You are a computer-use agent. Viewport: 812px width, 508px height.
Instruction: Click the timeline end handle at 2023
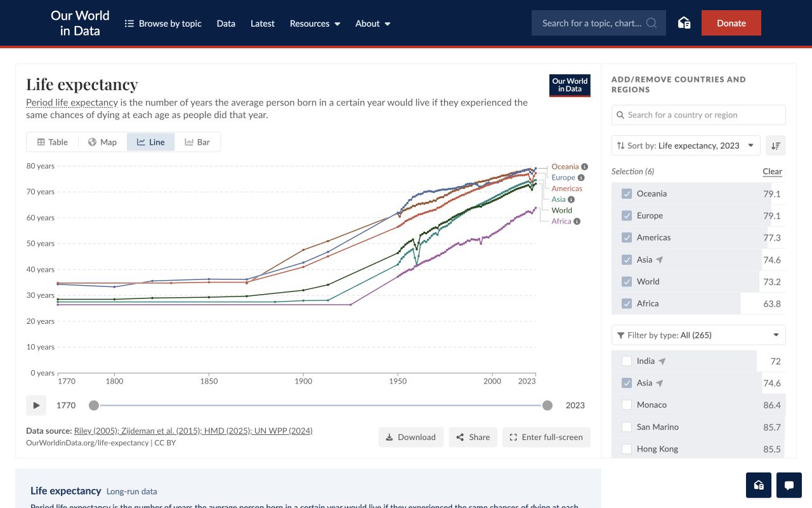(x=547, y=405)
